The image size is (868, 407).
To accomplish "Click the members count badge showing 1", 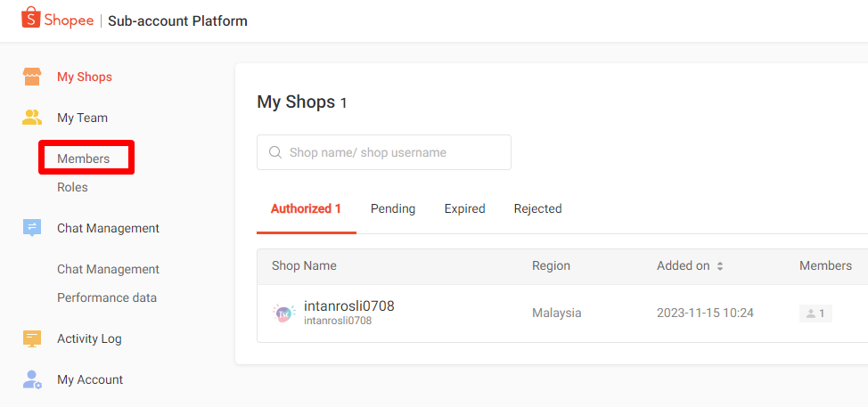I will (816, 313).
